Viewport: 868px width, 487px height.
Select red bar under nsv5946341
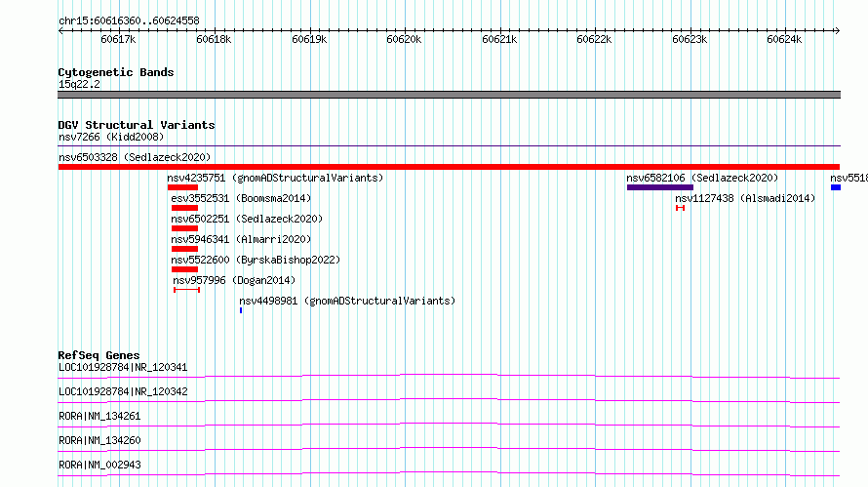pos(185,249)
